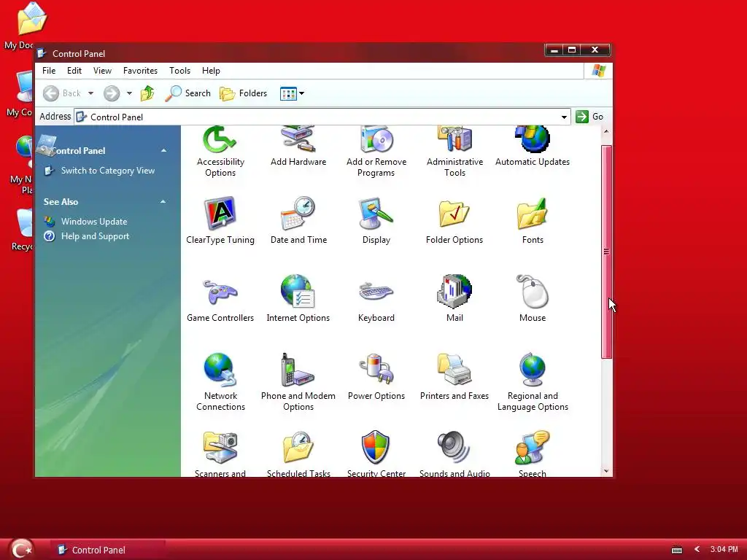The image size is (747, 560).
Task: Collapse the Control Panel sidebar section
Action: tap(163, 150)
